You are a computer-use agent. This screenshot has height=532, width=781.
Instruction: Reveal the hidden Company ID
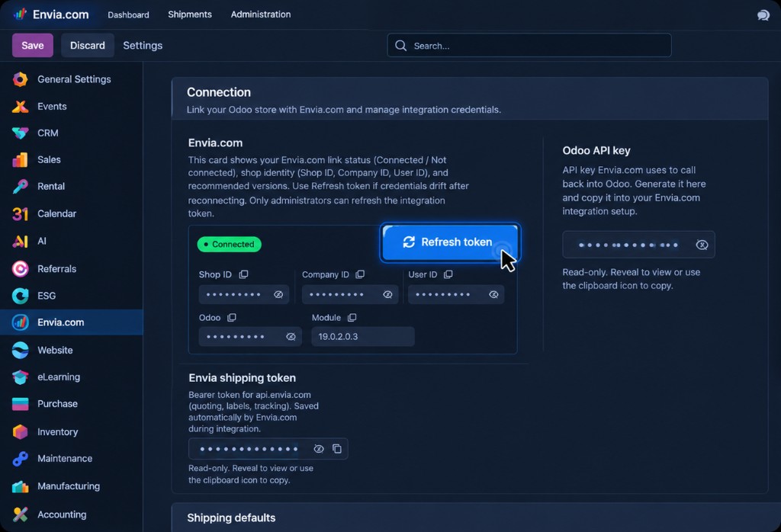387,295
